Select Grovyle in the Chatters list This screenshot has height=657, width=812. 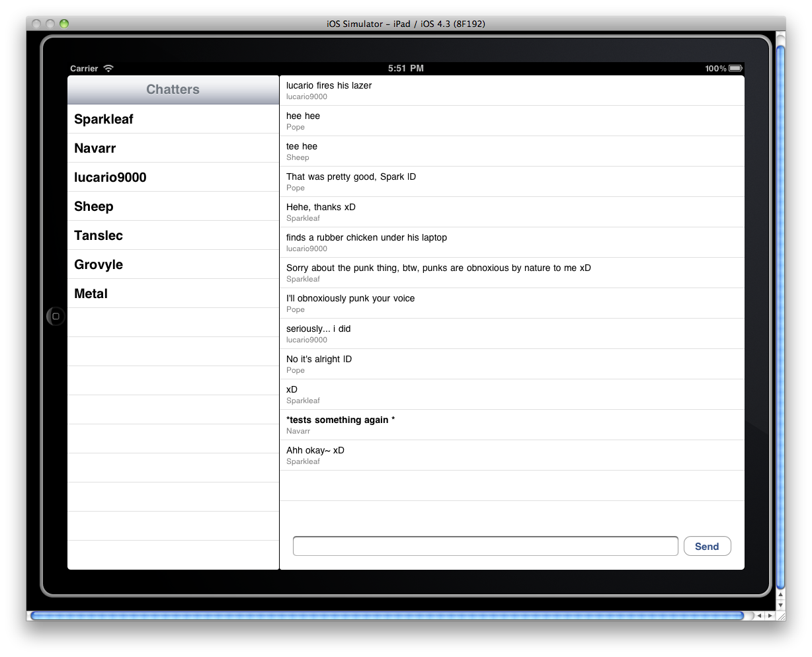tap(173, 264)
